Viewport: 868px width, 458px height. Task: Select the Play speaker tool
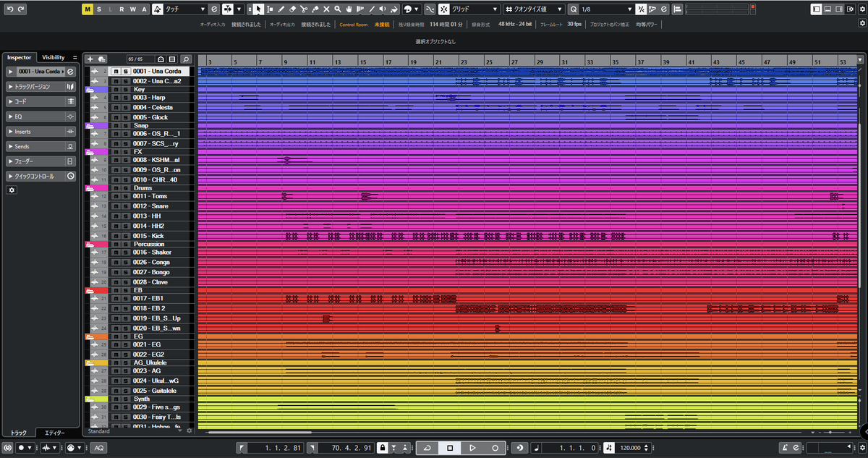[x=383, y=9]
